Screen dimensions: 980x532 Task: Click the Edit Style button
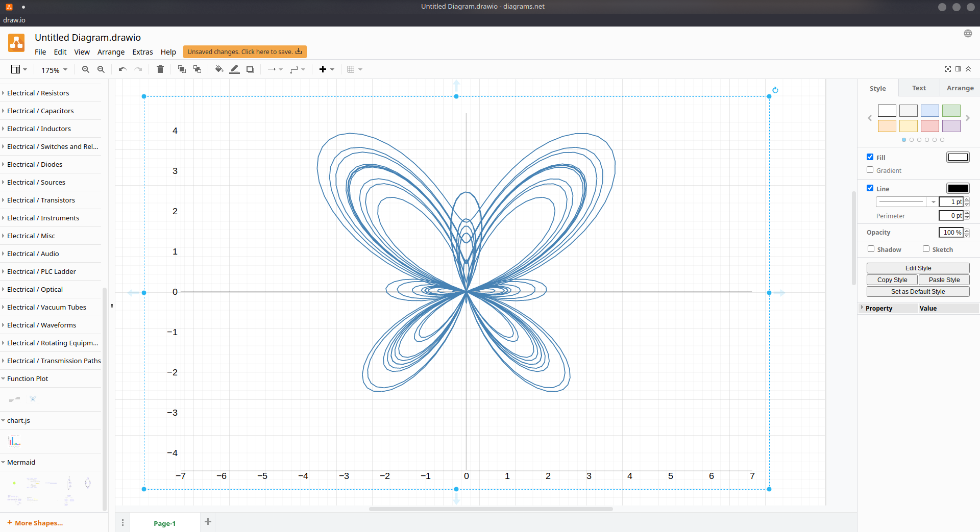click(x=918, y=268)
